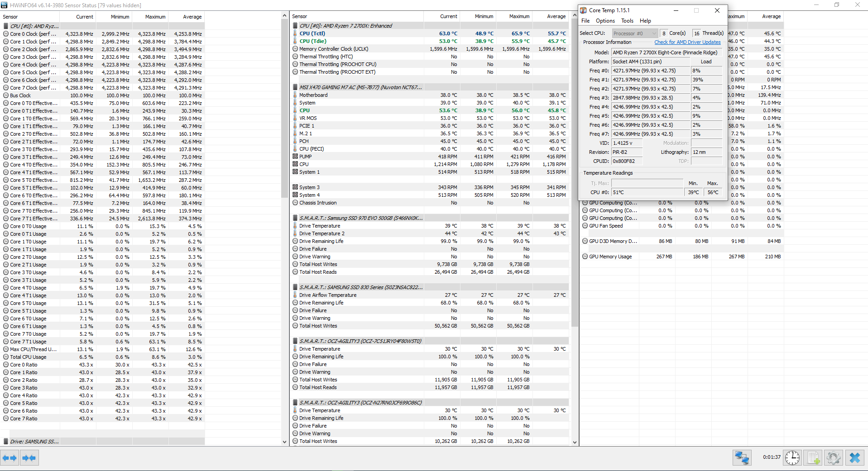Click the middle panel Average column header
The width and height of the screenshot is (868, 471).
click(550, 16)
